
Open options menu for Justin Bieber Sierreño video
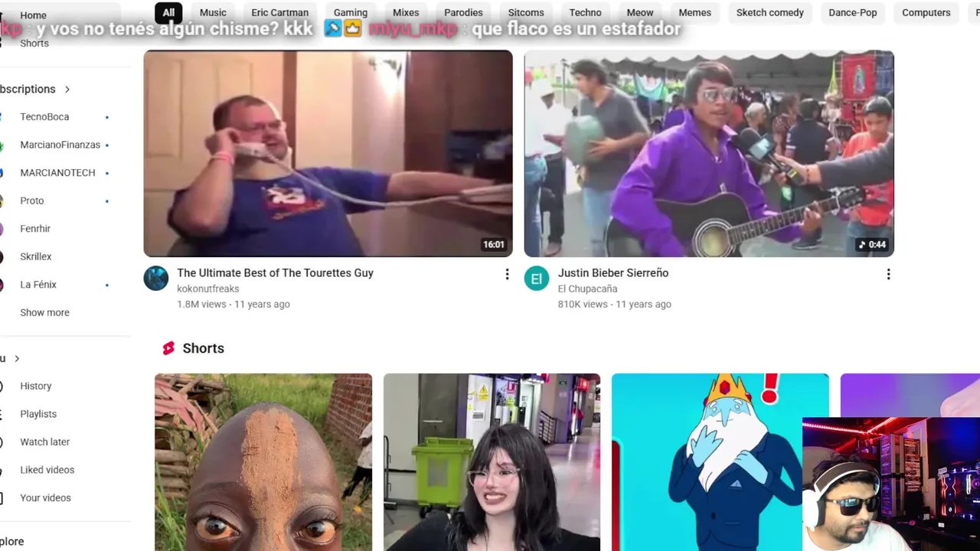point(888,274)
